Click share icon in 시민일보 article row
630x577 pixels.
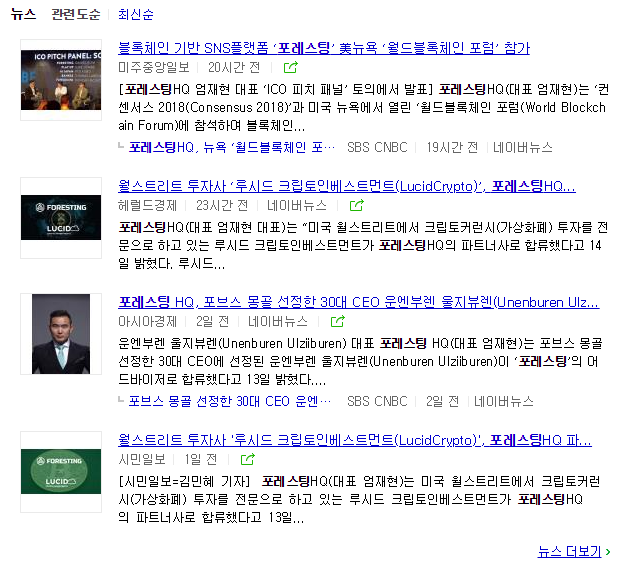point(248,459)
